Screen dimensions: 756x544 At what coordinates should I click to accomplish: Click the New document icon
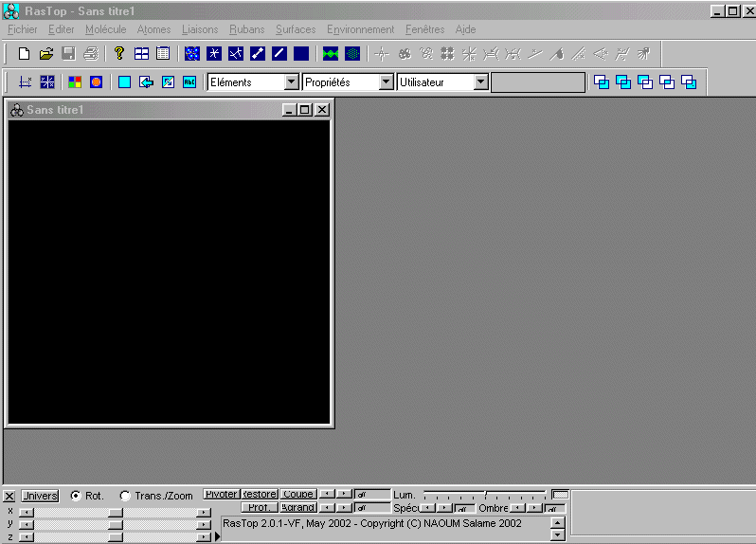click(25, 54)
